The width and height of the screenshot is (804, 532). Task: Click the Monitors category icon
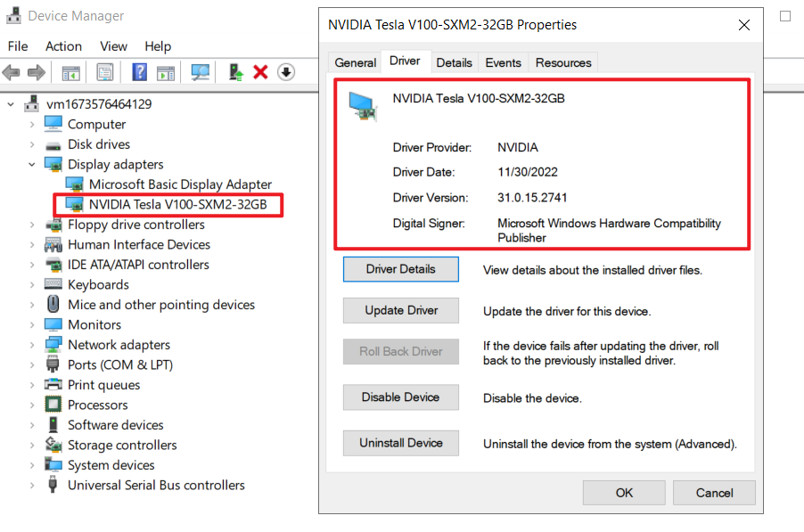(x=53, y=325)
